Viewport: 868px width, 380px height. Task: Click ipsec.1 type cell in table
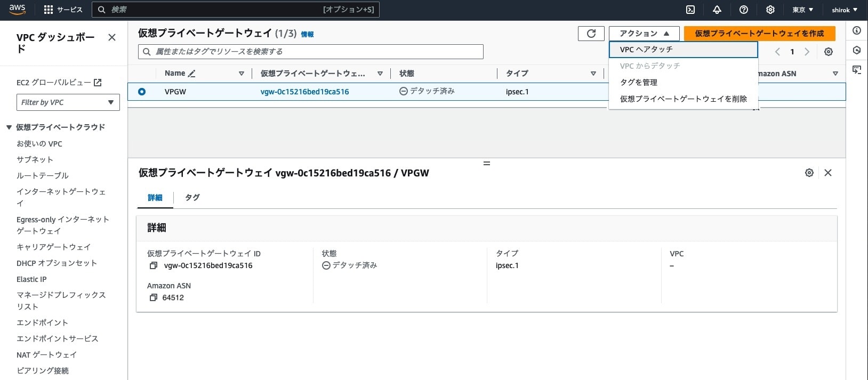pyautogui.click(x=517, y=92)
